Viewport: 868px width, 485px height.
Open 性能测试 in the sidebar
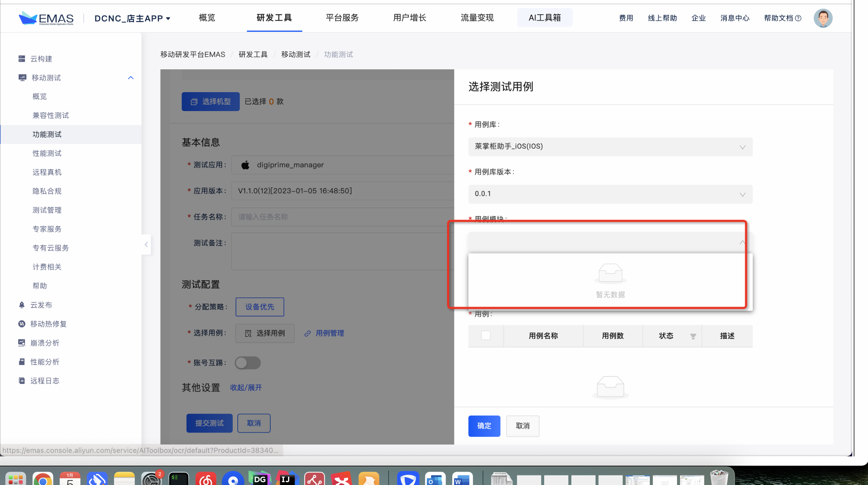(x=47, y=153)
